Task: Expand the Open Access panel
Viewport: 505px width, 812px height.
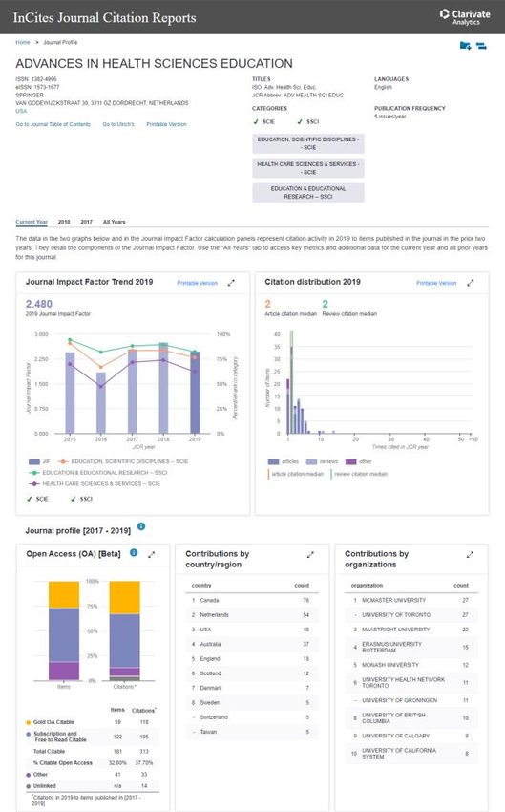Action: click(152, 555)
